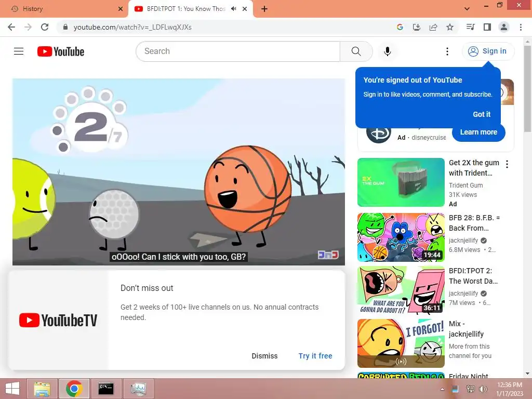Click the search magnifier button
This screenshot has width=532, height=399.
pyautogui.click(x=356, y=51)
